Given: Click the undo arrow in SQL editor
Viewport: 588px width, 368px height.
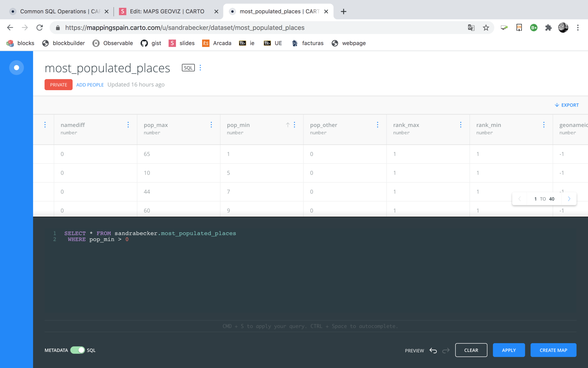Looking at the screenshot, I should tap(433, 351).
